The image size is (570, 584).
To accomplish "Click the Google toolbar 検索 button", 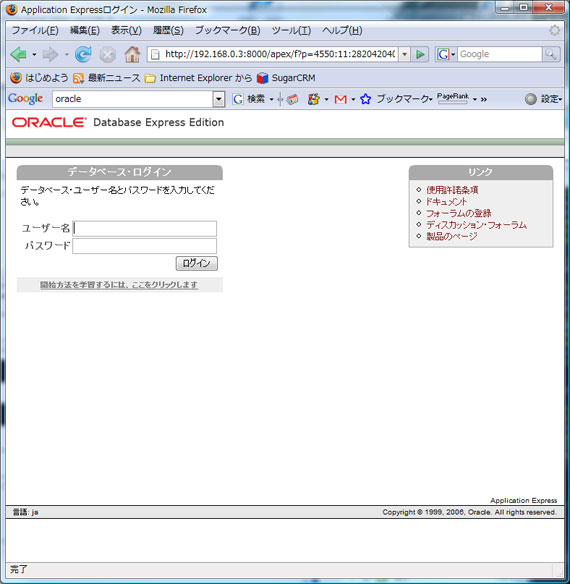I will click(249, 99).
